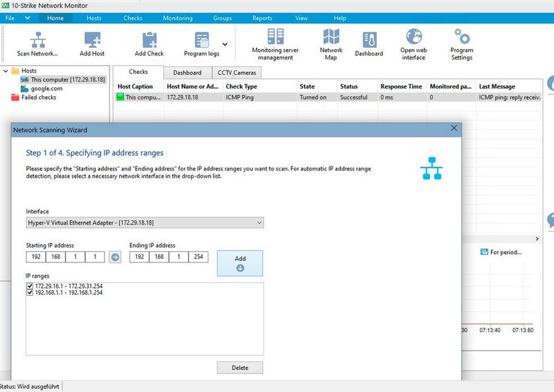Image resolution: width=554 pixels, height=392 pixels.
Task: Open the Reports menu
Action: pyautogui.click(x=262, y=18)
